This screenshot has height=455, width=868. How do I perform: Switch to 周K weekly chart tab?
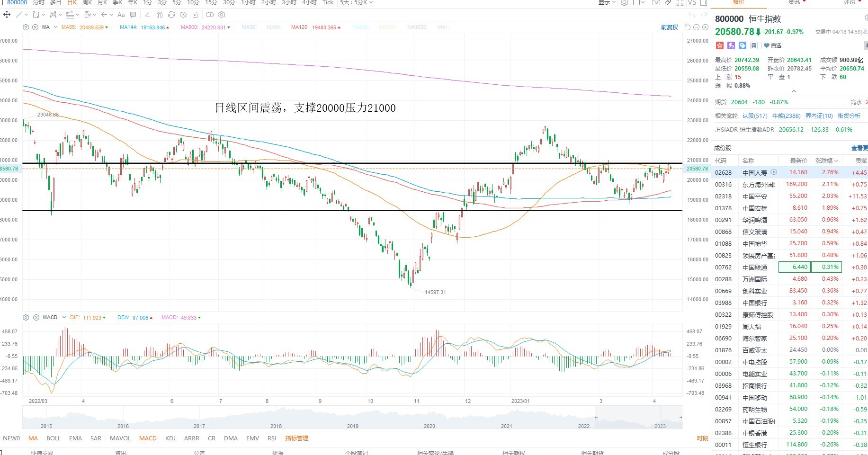(x=87, y=3)
